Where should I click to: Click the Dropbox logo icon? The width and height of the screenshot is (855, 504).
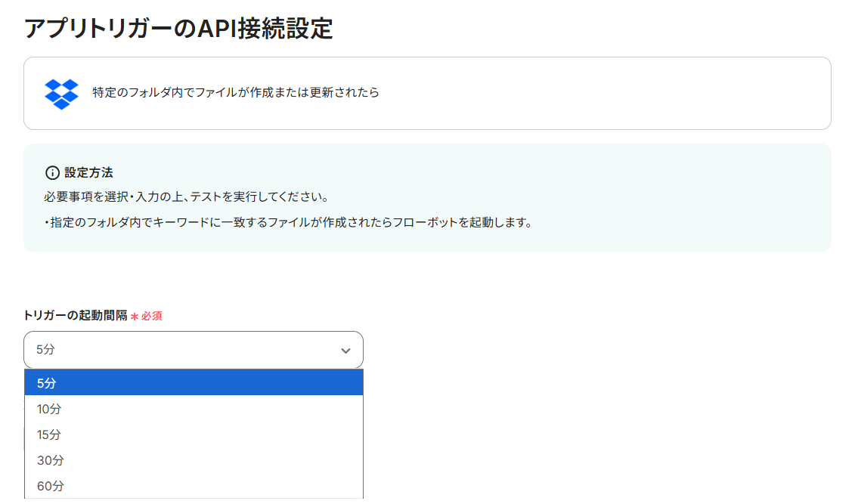pos(61,94)
